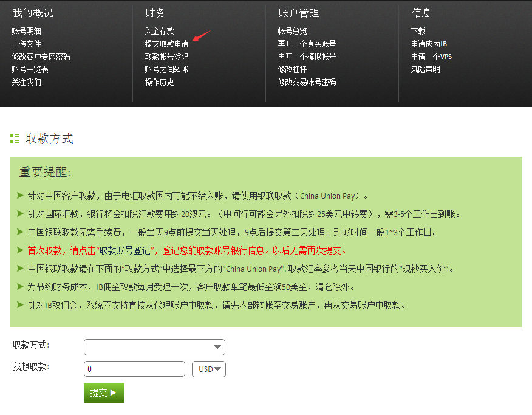Click the green grid icon beside 取款方式 heading
Screen dimensions: 532x415
point(15,139)
